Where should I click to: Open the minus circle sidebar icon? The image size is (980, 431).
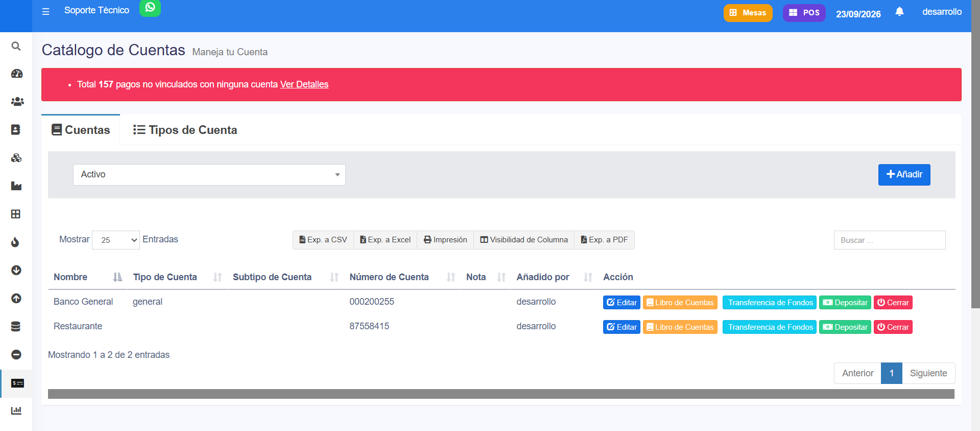tap(16, 355)
